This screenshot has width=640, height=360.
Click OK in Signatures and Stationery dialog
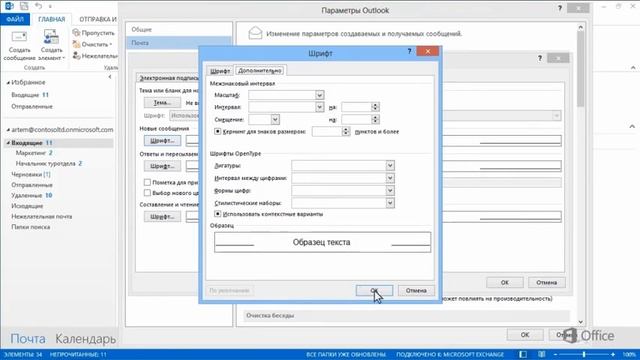504,282
